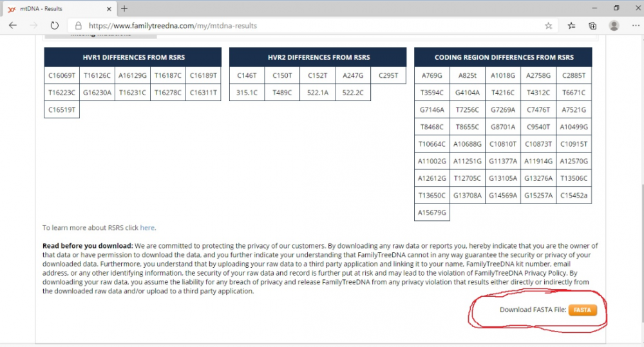
Task: Select the mtDNA - Results browser tab
Action: (x=59, y=8)
